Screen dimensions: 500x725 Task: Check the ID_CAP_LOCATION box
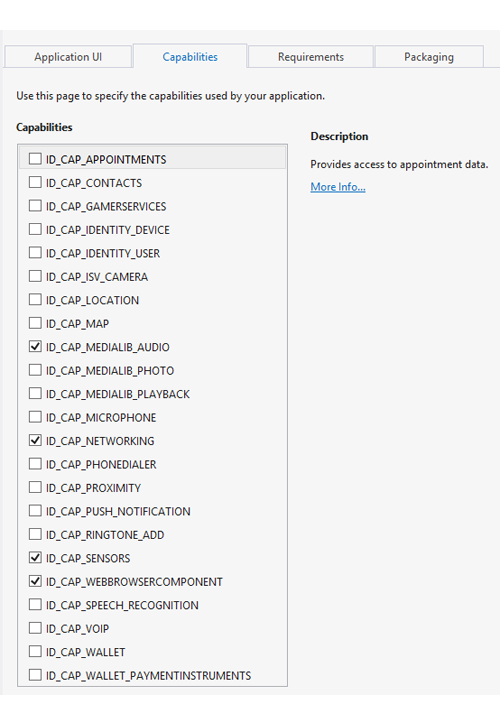(x=35, y=300)
